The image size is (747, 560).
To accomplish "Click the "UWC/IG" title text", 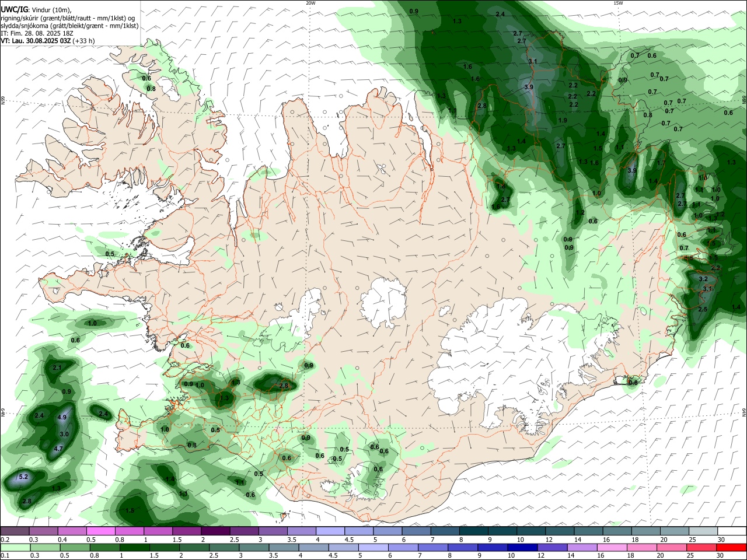I will (x=13, y=10).
